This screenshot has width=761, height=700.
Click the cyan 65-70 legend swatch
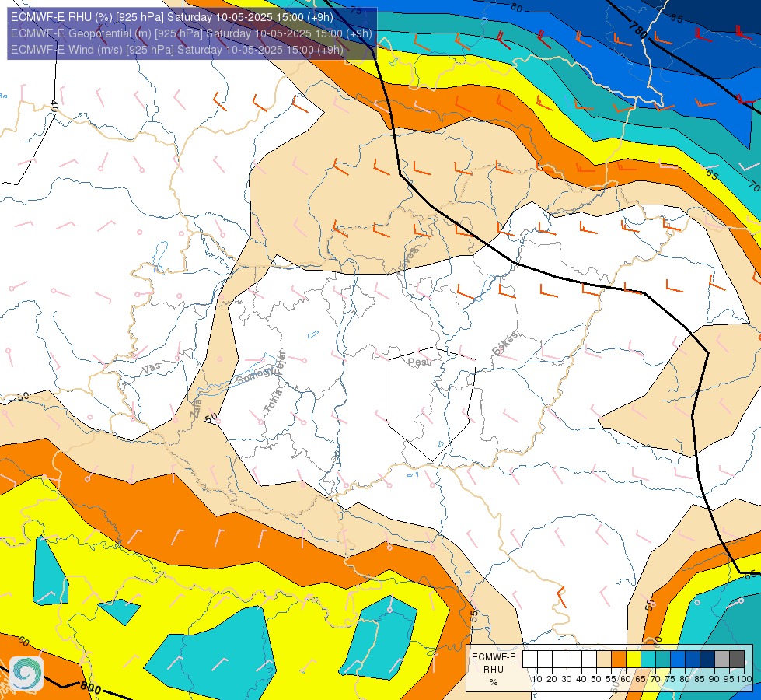coord(648,660)
